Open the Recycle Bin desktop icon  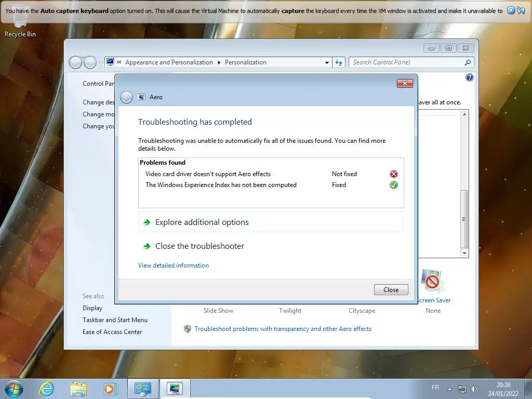point(20,21)
